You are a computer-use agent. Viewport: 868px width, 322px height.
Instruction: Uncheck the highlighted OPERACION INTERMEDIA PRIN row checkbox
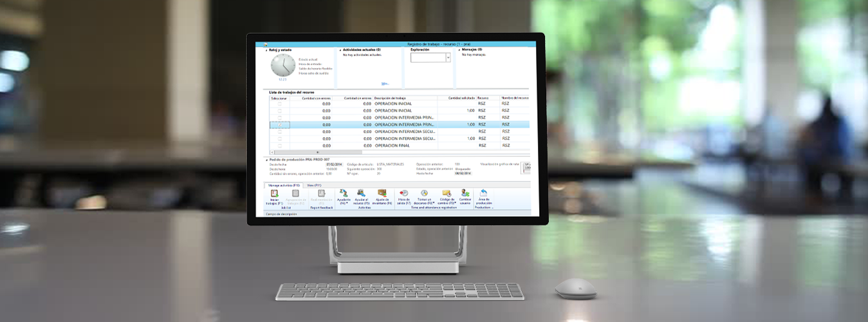tap(279, 125)
